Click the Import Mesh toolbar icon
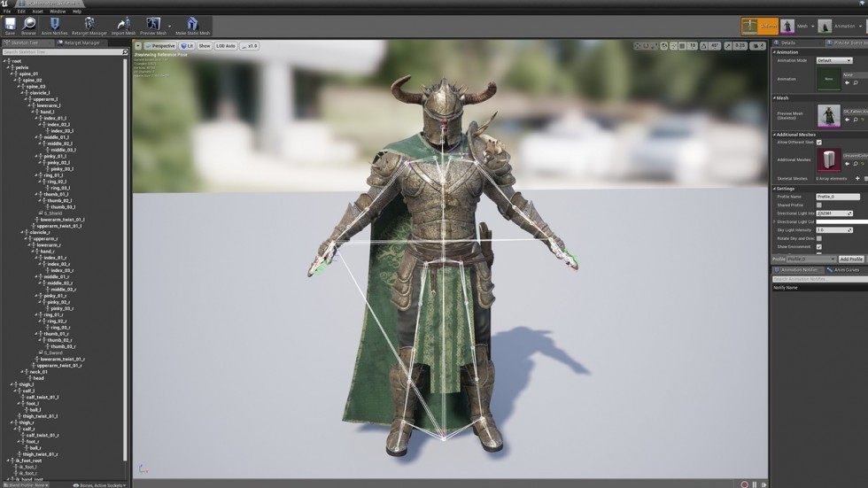 [x=123, y=26]
